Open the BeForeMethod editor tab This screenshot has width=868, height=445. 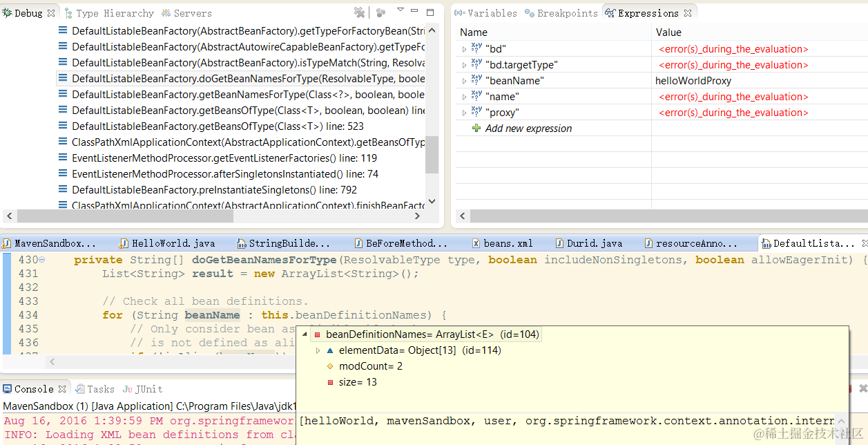[x=401, y=243]
